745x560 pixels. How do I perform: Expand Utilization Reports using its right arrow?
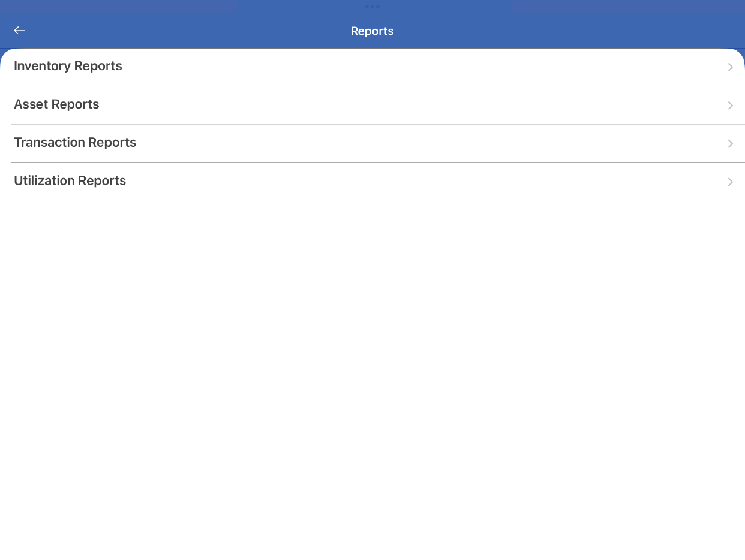(730, 182)
